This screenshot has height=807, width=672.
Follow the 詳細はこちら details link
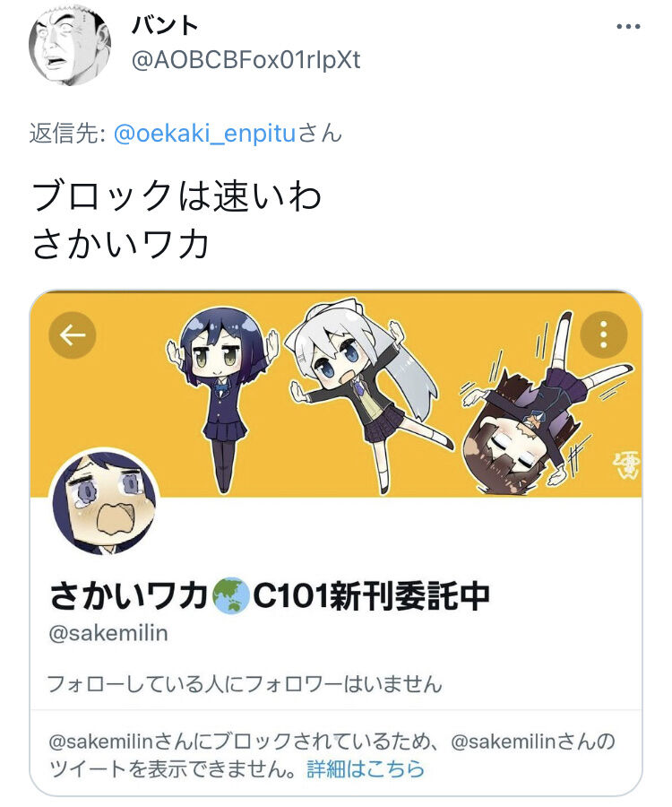[x=366, y=769]
